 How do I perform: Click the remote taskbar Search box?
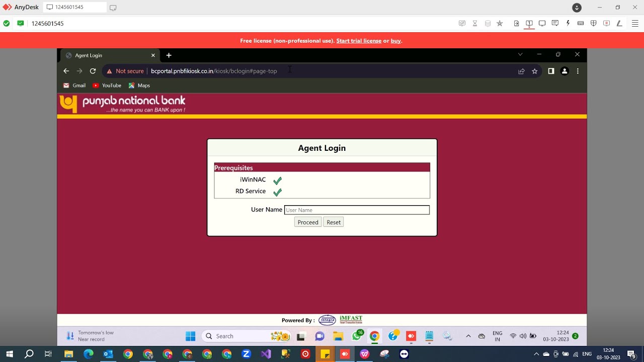247,336
